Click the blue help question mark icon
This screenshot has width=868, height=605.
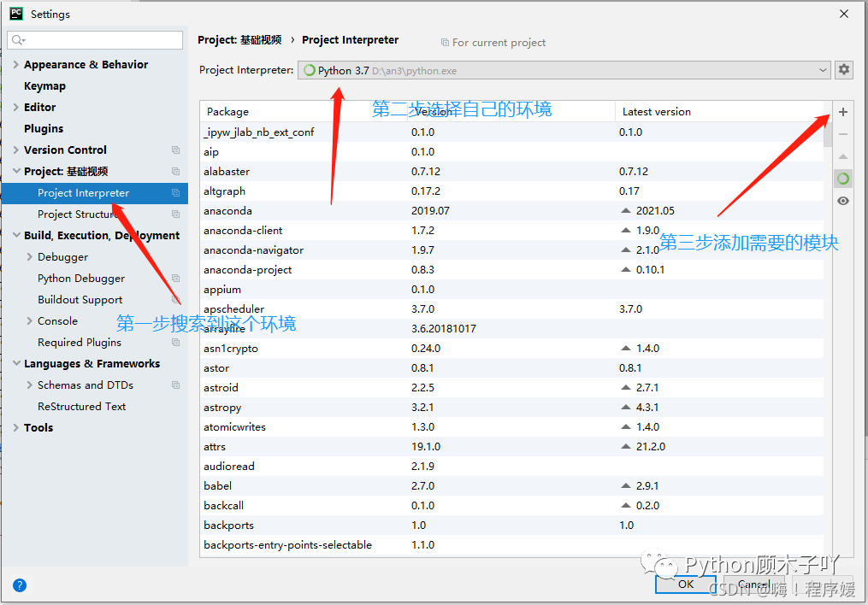(x=20, y=585)
